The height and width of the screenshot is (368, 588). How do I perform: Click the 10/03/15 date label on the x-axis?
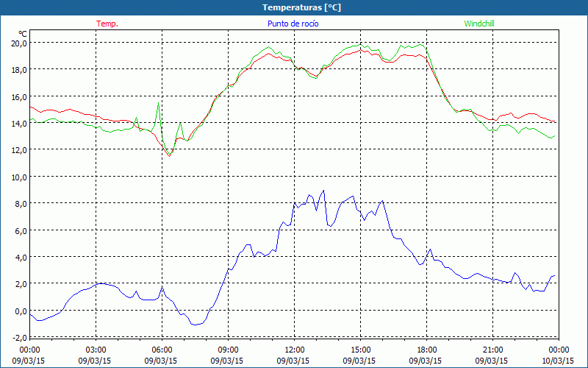pos(558,361)
